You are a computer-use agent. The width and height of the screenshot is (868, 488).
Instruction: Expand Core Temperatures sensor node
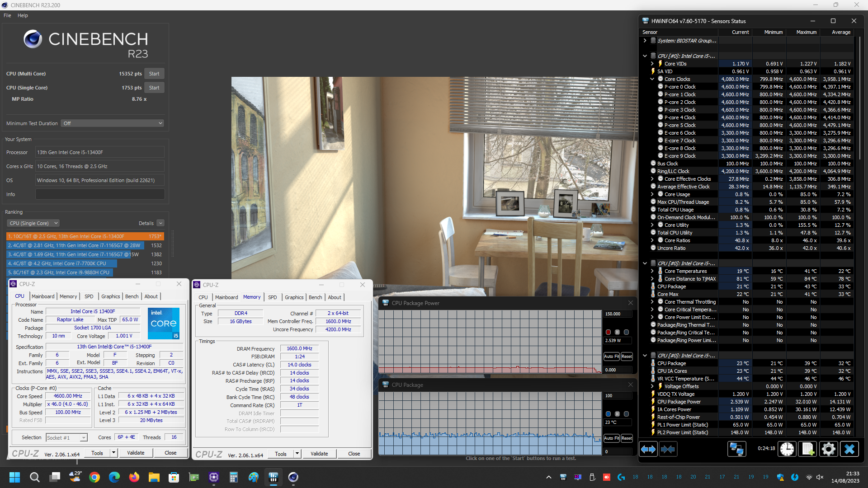pyautogui.click(x=652, y=271)
